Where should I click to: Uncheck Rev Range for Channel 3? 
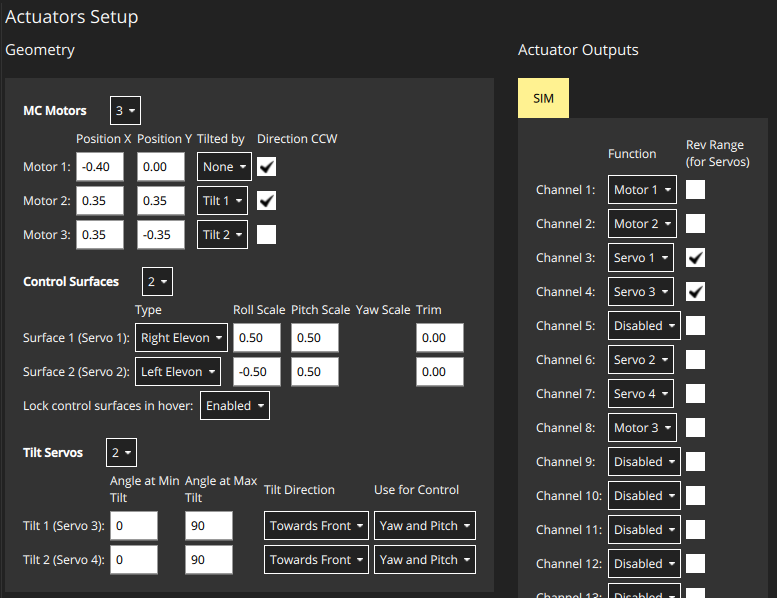point(695,258)
